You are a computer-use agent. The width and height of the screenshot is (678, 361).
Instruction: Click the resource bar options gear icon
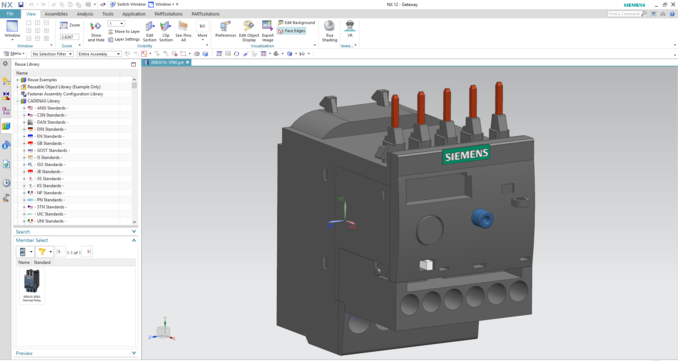[x=5, y=64]
